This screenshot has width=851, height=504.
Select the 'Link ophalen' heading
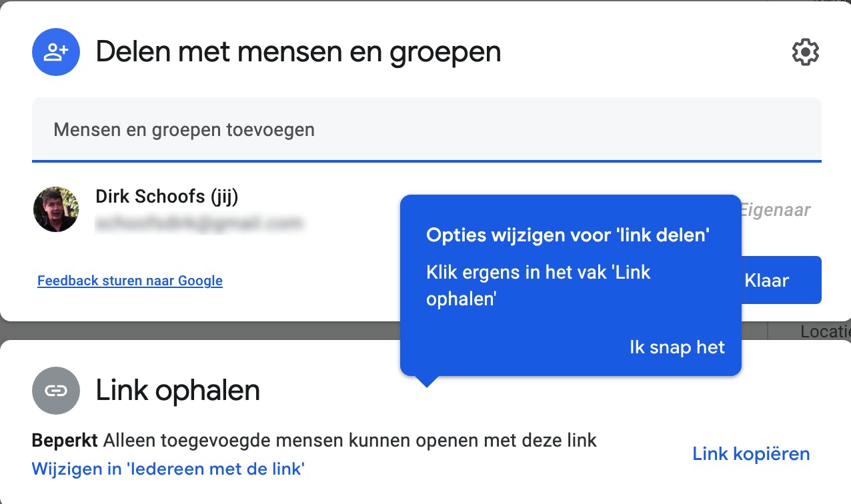[x=178, y=391]
